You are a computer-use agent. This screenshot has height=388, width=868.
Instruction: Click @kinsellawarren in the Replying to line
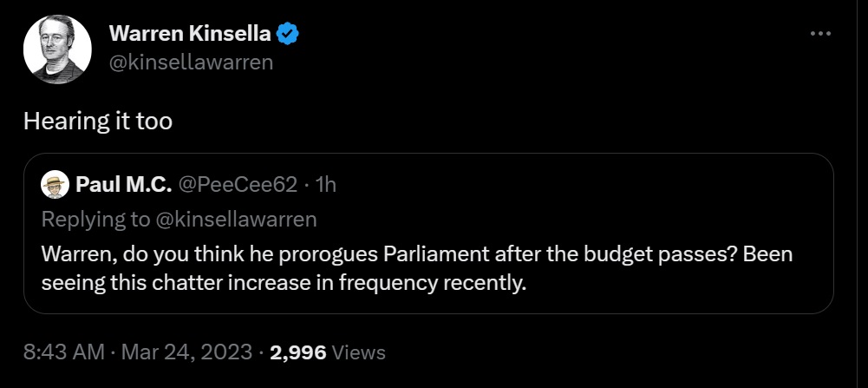[236, 219]
